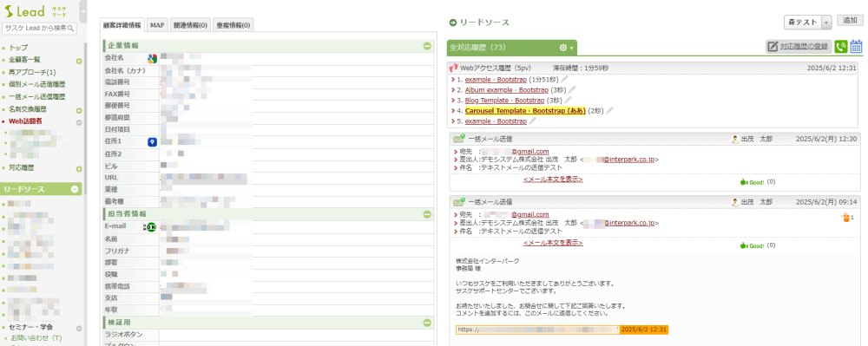Viewport: 868px width, 346px height.
Task: Click the 滞在時間：1分59秒 text
Action: [x=581, y=68]
